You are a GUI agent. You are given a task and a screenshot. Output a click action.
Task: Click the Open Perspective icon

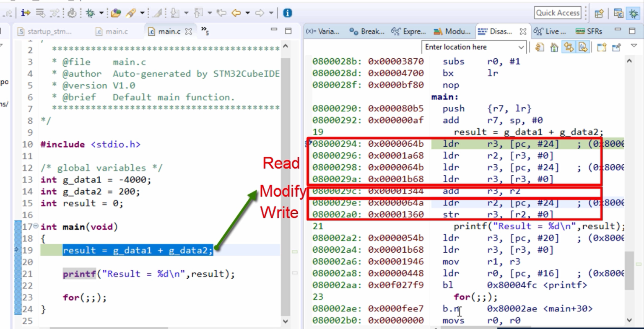599,13
